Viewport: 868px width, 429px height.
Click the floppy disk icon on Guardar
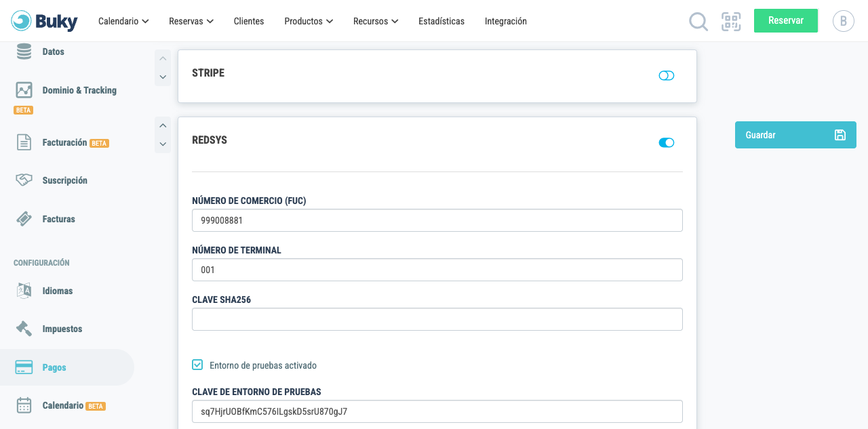tap(840, 135)
